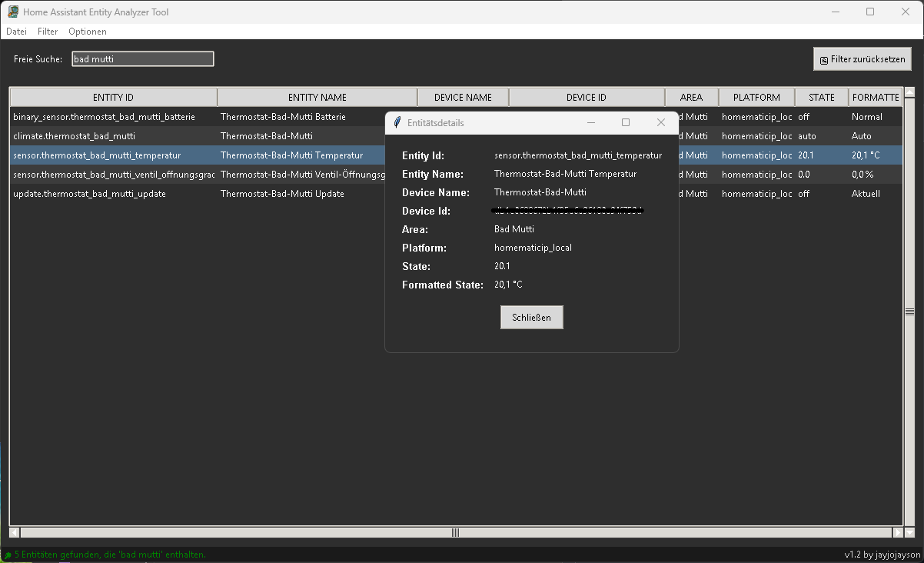Click Thermostat-Bad-Mutti Batterie entity name cell
924x563 pixels.
[283, 117]
